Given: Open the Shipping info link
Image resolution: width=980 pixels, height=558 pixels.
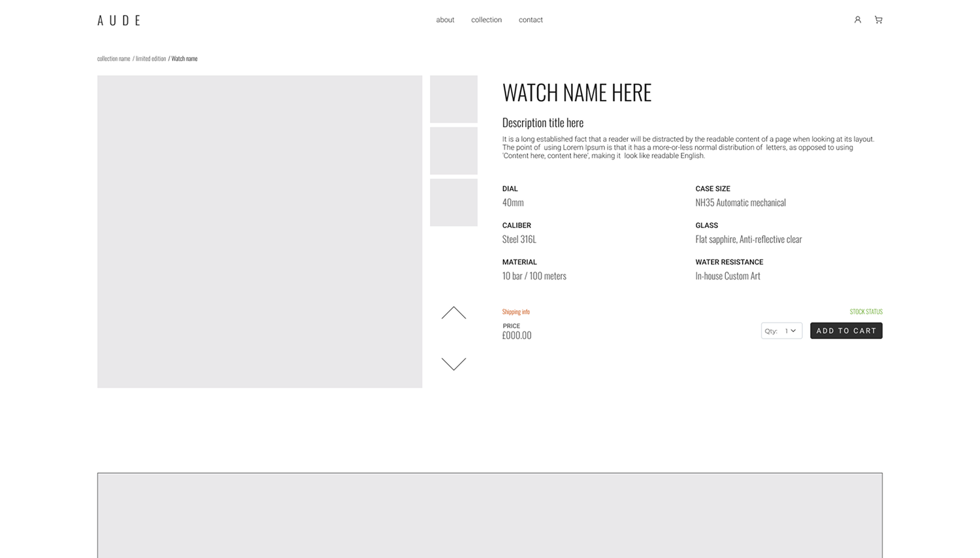Looking at the screenshot, I should 515,311.
